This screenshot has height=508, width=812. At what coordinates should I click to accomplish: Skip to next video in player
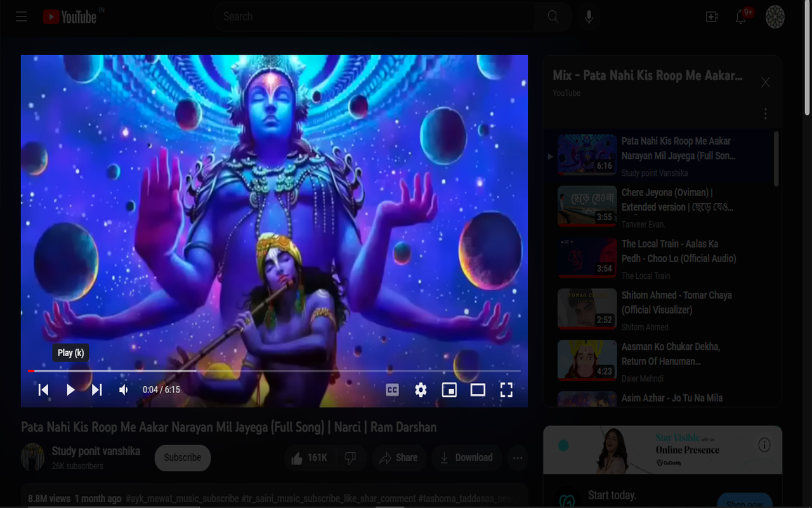tap(96, 390)
